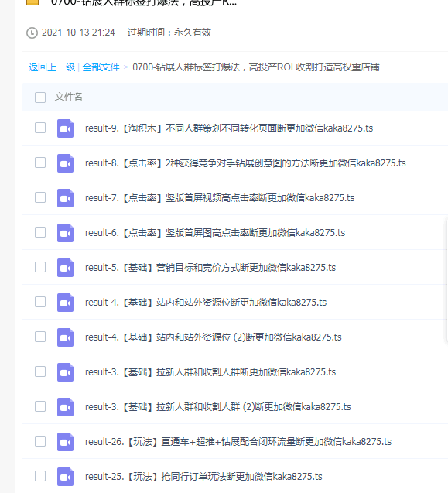Click the share date 2021-10-13 21:24
448x493 pixels.
click(x=78, y=33)
